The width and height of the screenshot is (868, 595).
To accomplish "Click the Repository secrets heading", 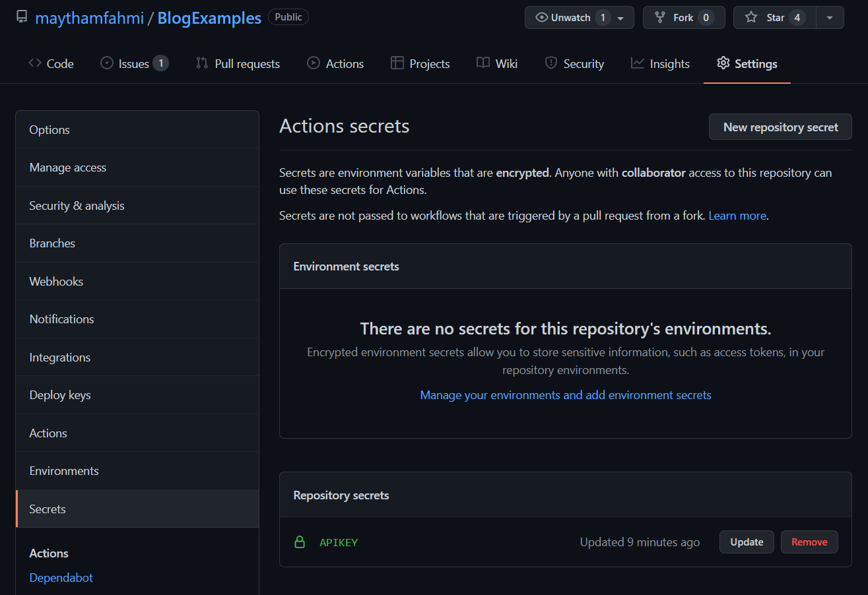I will pyautogui.click(x=341, y=495).
